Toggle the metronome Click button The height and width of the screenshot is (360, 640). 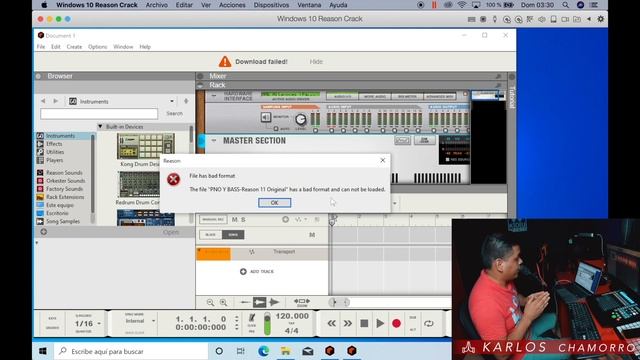(252, 318)
